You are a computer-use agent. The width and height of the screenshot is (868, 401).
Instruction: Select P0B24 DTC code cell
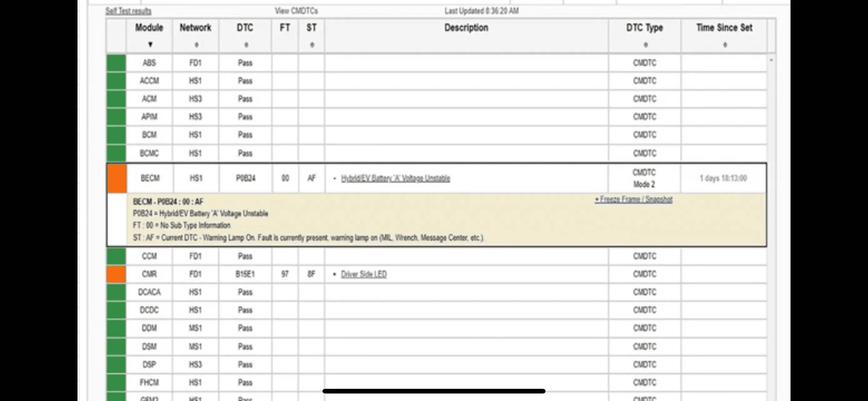tap(245, 178)
